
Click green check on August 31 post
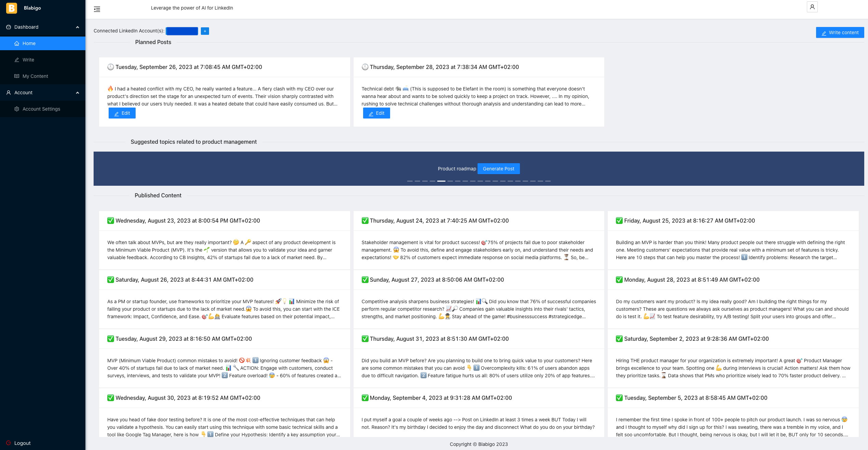click(365, 339)
